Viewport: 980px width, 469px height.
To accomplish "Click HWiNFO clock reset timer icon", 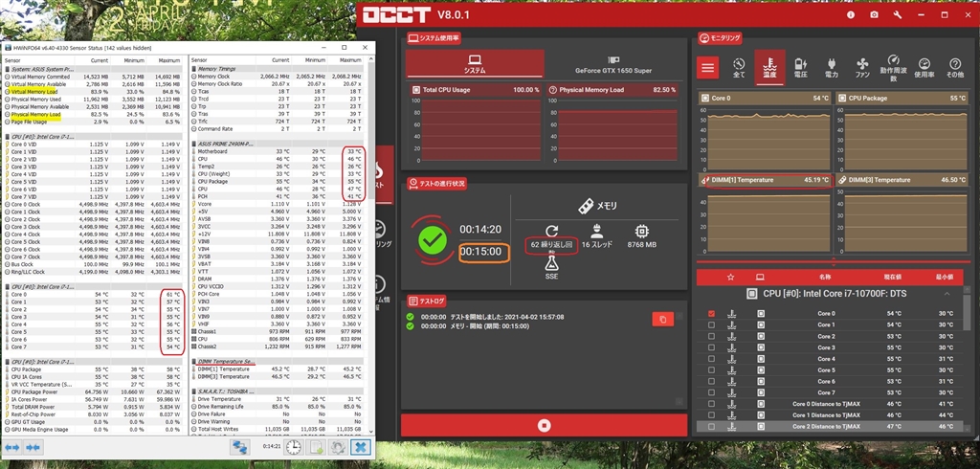I will pos(294,447).
